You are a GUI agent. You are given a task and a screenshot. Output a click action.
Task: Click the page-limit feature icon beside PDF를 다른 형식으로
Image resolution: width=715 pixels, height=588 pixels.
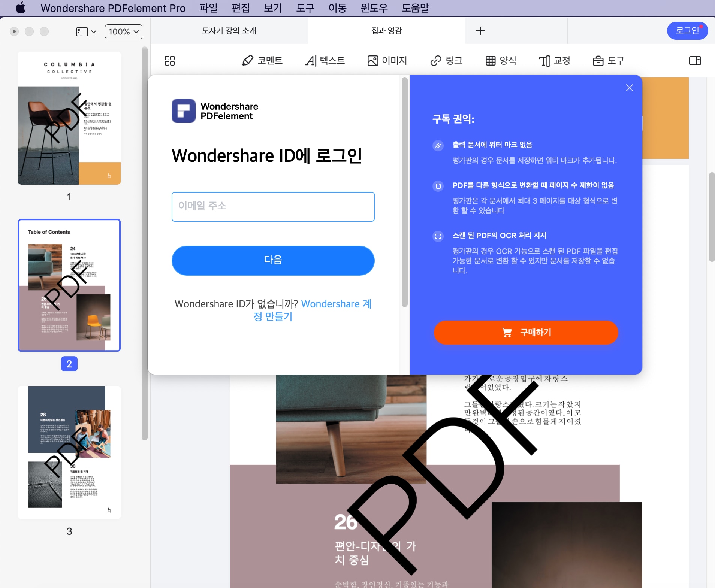click(x=438, y=186)
